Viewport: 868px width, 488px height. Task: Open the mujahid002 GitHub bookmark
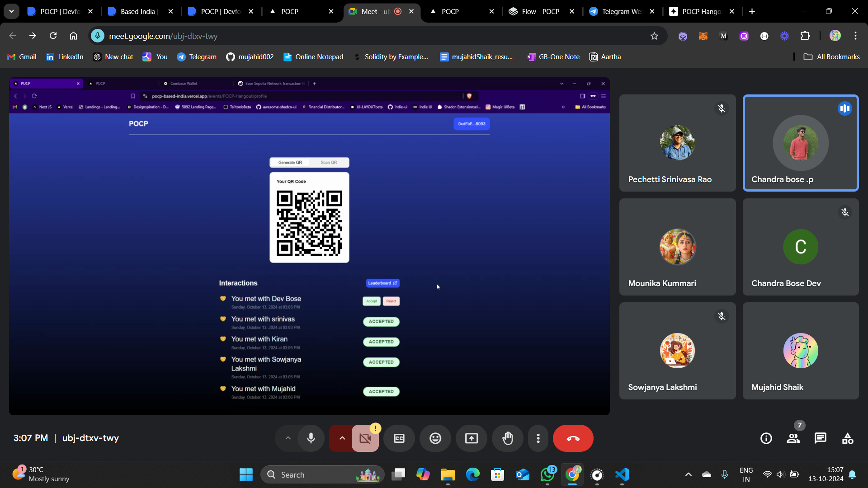click(250, 57)
